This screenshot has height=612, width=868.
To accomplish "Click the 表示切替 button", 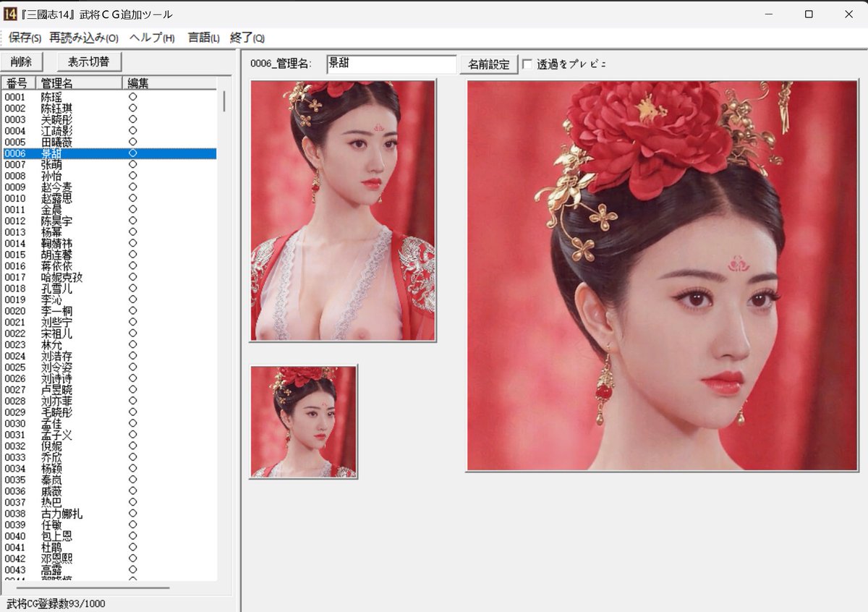I will (x=89, y=62).
